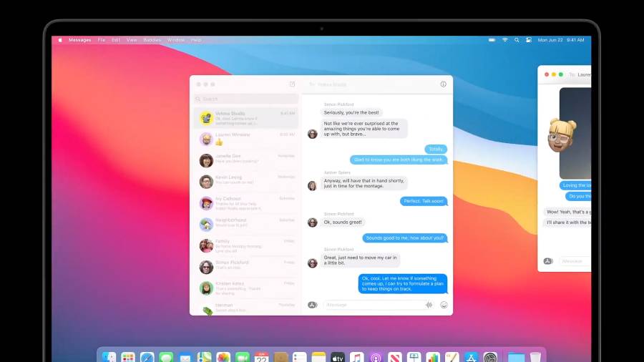The height and width of the screenshot is (362, 644).
Task: Select the Simon Pickford conversation in sidebar
Action: pyautogui.click(x=246, y=267)
